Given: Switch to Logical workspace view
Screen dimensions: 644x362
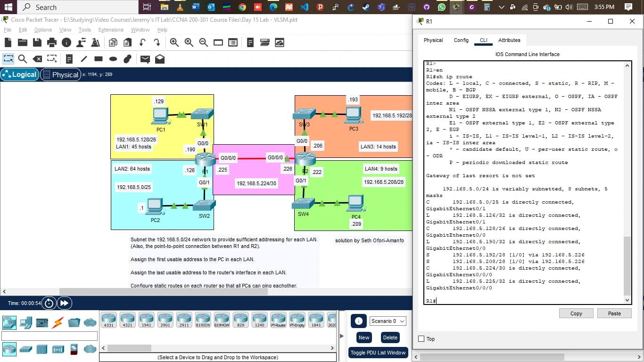Looking at the screenshot, I should (x=19, y=74).
